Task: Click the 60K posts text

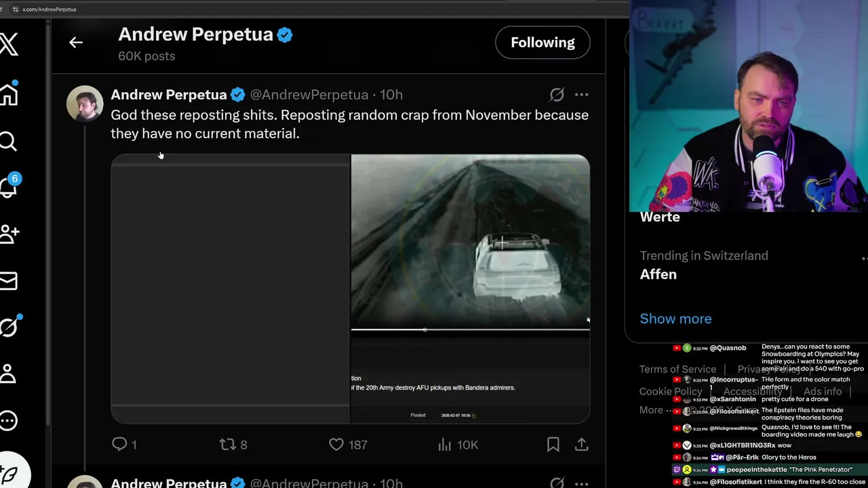Action: coord(146,56)
